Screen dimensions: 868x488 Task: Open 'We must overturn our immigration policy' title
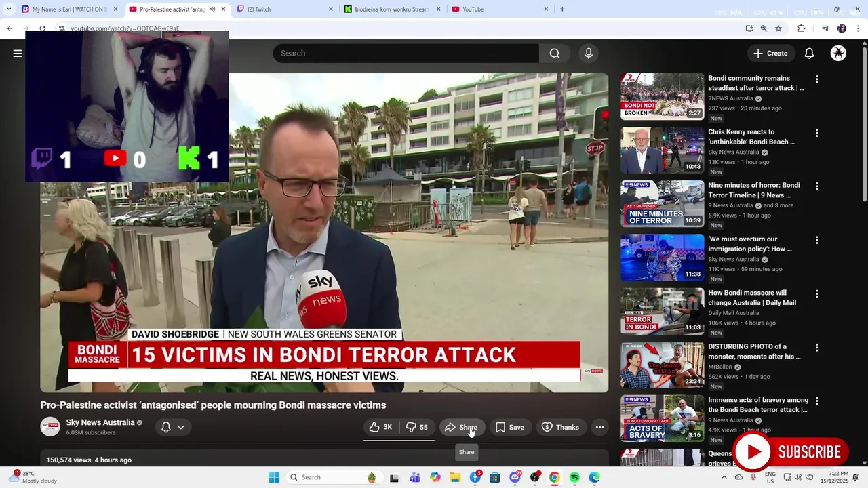(x=750, y=244)
